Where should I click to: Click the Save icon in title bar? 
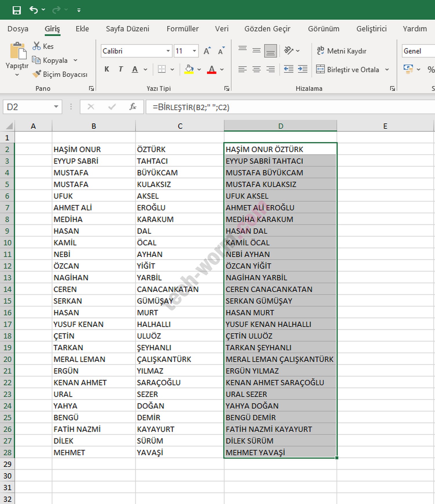click(17, 10)
